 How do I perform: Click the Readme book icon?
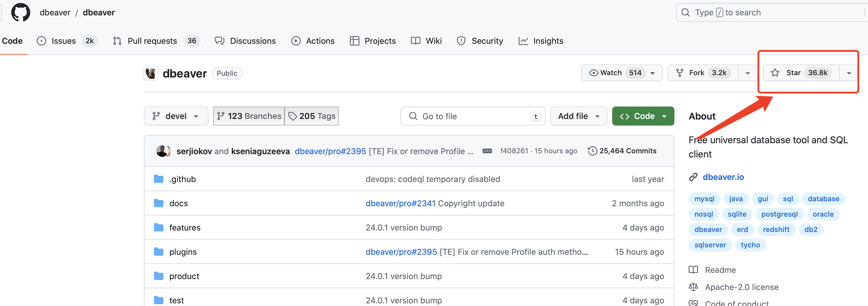click(x=693, y=270)
